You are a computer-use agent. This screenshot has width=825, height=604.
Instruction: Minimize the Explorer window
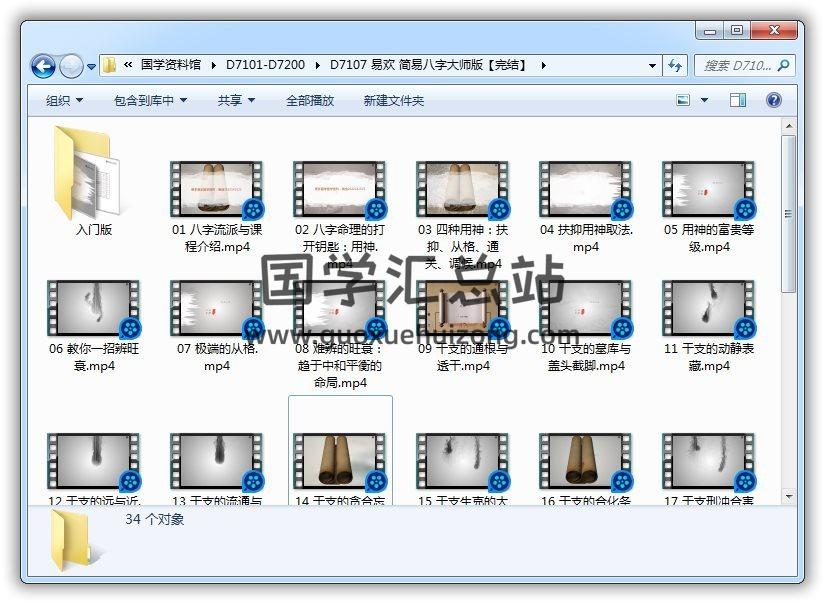coord(710,31)
